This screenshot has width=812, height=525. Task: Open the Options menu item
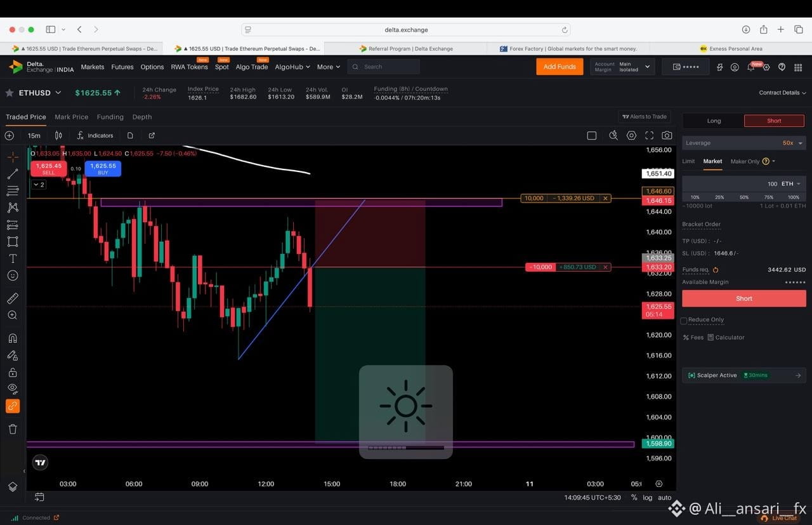point(152,67)
